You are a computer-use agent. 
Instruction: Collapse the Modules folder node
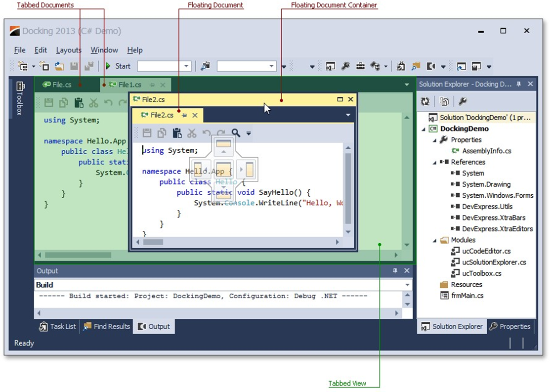click(x=434, y=240)
